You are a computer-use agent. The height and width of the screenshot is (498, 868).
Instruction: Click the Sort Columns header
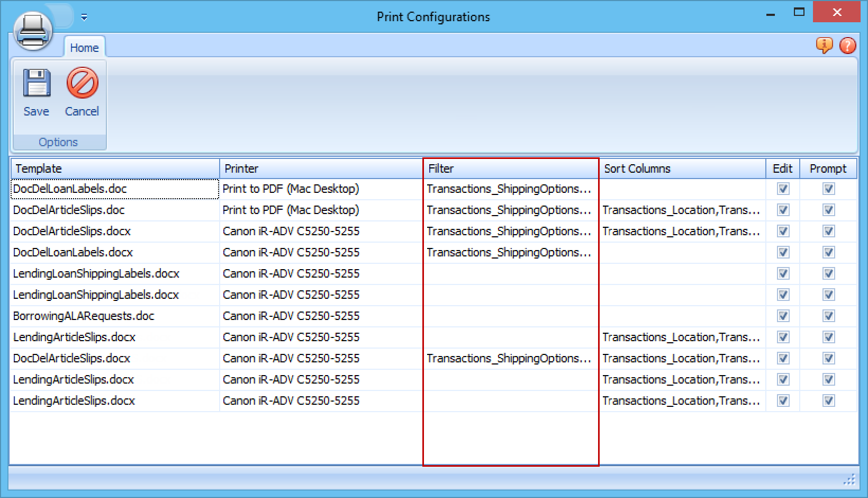click(682, 168)
